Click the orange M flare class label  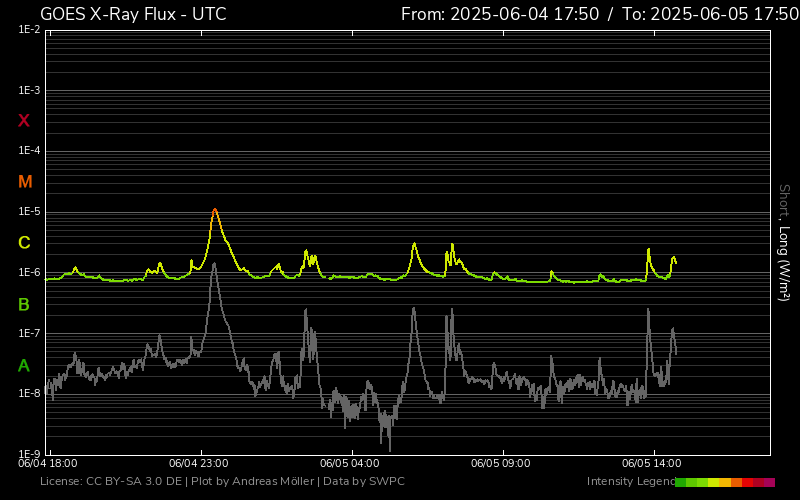tap(25, 182)
